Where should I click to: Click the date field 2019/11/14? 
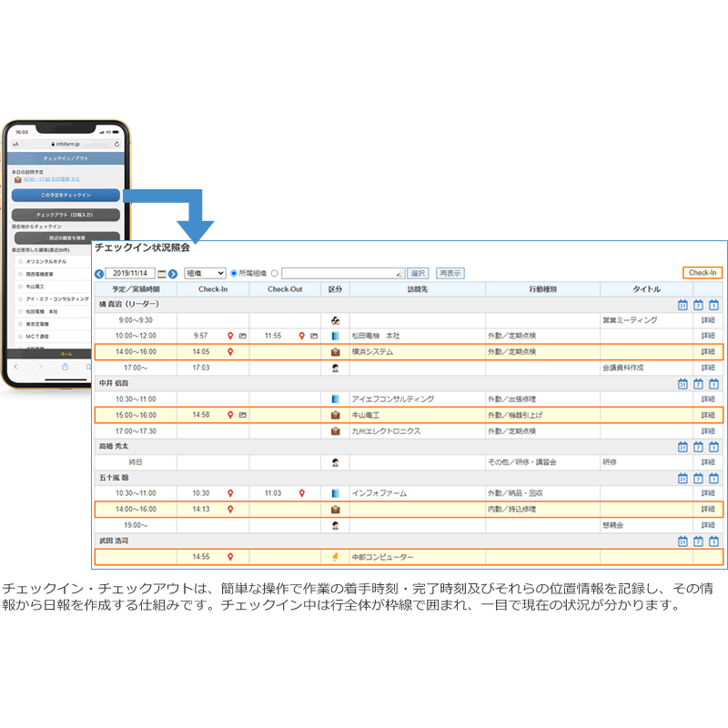click(x=131, y=273)
